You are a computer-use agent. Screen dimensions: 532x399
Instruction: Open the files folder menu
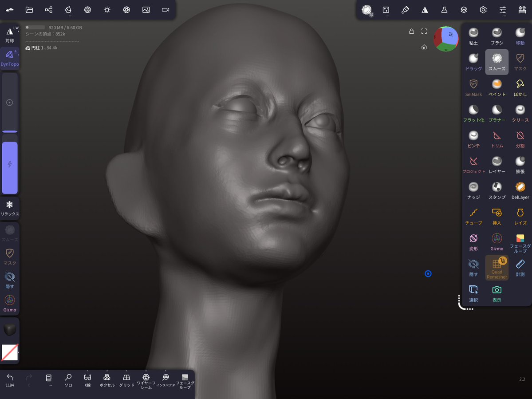(29, 10)
